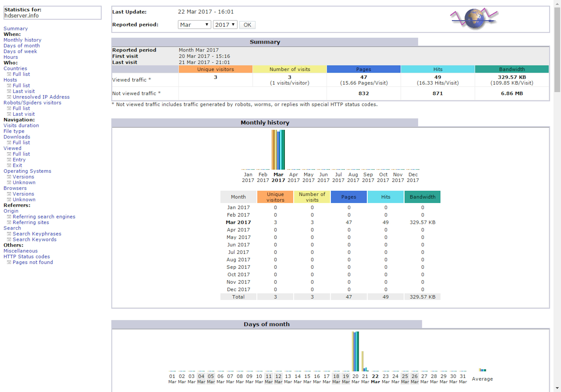Click the scrollbar down arrow

[x=557, y=388]
